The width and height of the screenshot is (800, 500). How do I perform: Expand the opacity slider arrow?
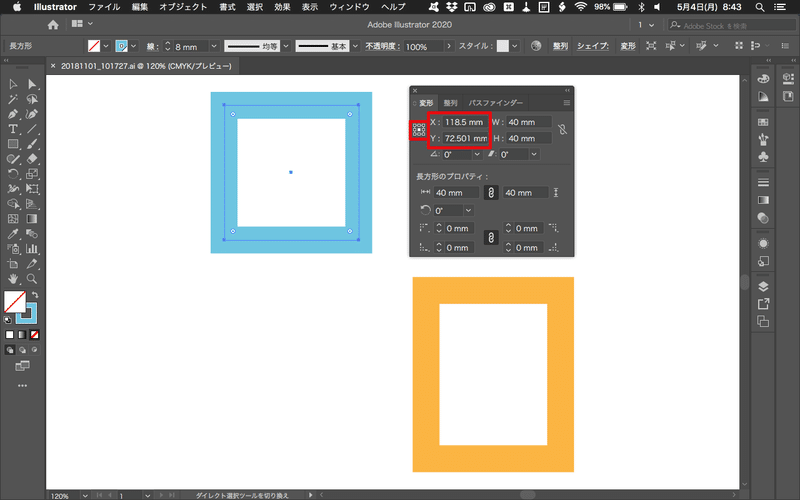pos(449,46)
